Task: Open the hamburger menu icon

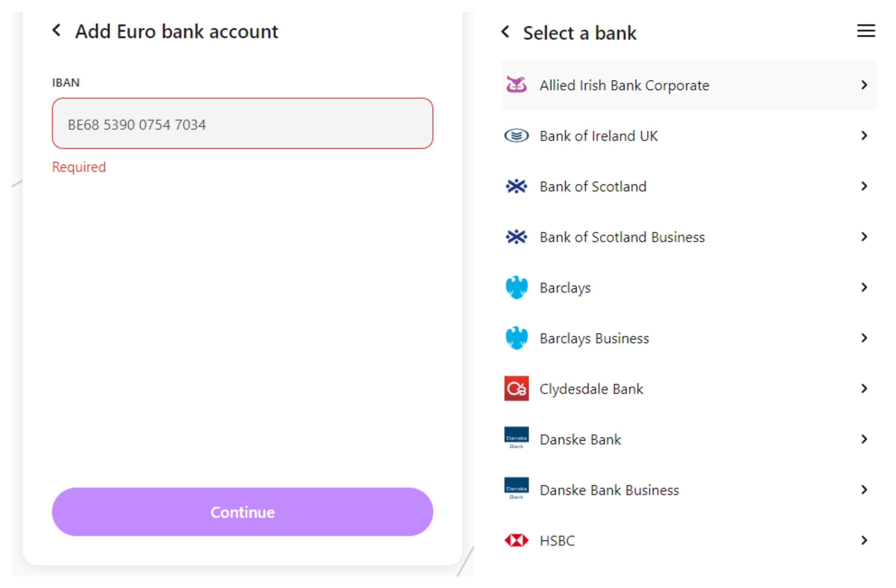Action: pyautogui.click(x=866, y=31)
